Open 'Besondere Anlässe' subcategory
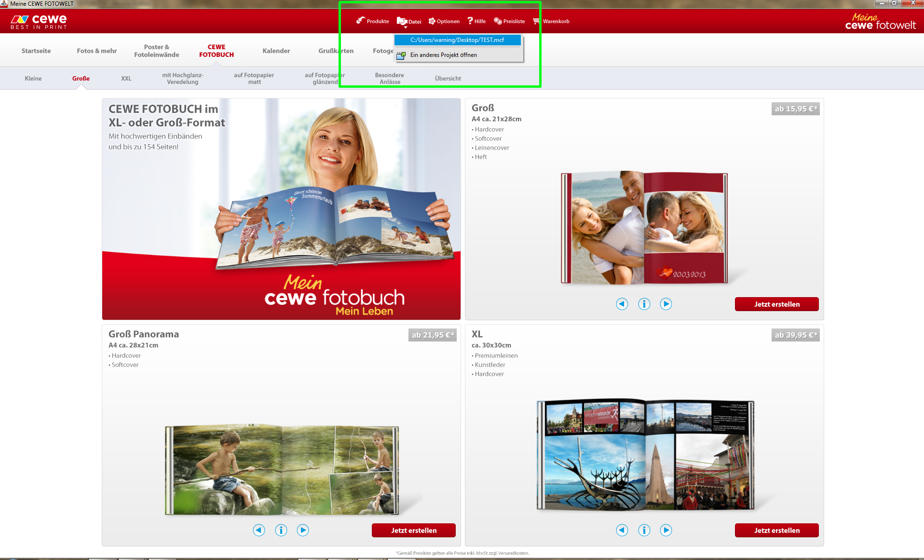 tap(390, 78)
